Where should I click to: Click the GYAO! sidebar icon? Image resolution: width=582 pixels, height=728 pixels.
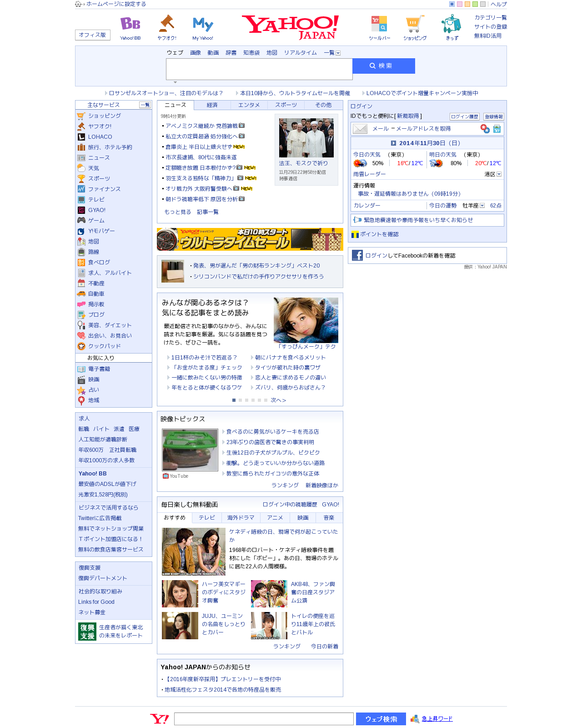(x=81, y=210)
